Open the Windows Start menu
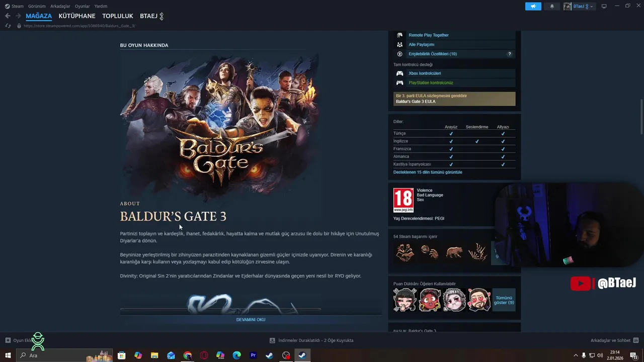The height and width of the screenshot is (362, 644). pyautogui.click(x=8, y=355)
